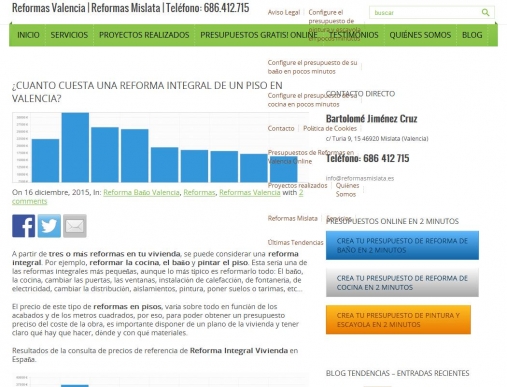Click the name Bartolomé Jiménez Cruz
This screenshot has height=387, width=507.
tap(372, 118)
